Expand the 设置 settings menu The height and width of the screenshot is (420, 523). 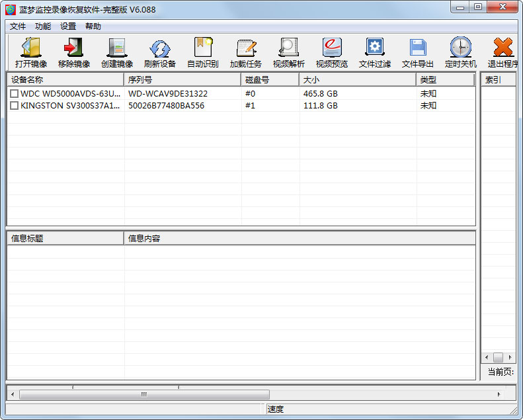[68, 26]
